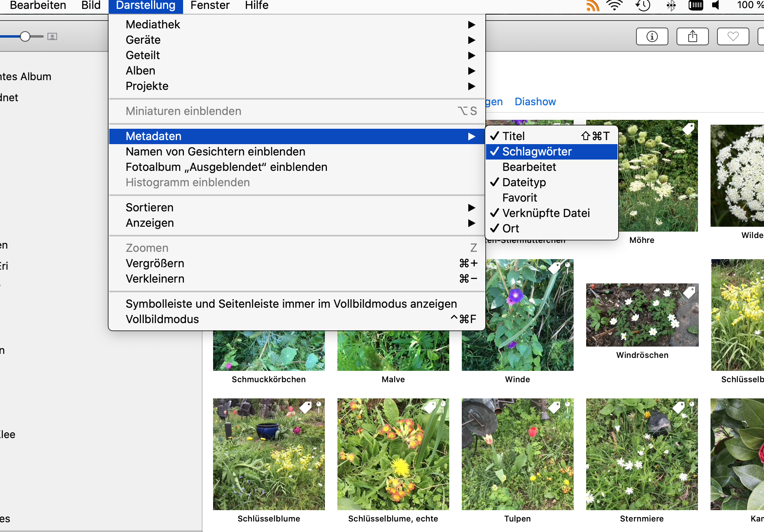The height and width of the screenshot is (532, 764).
Task: Expand the Mediathek submenu
Action: pyautogui.click(x=297, y=24)
